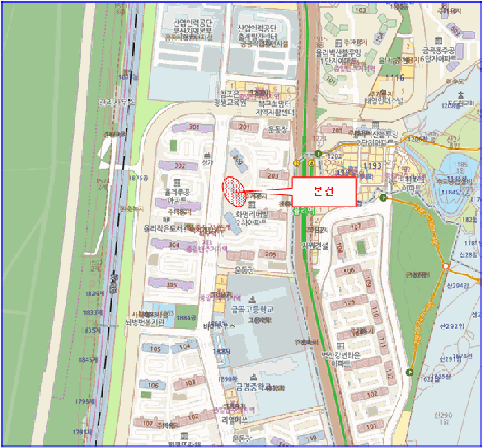This screenshot has height=448, width=483.
Task: Click the 1182답 parcel label
Action: point(469,219)
